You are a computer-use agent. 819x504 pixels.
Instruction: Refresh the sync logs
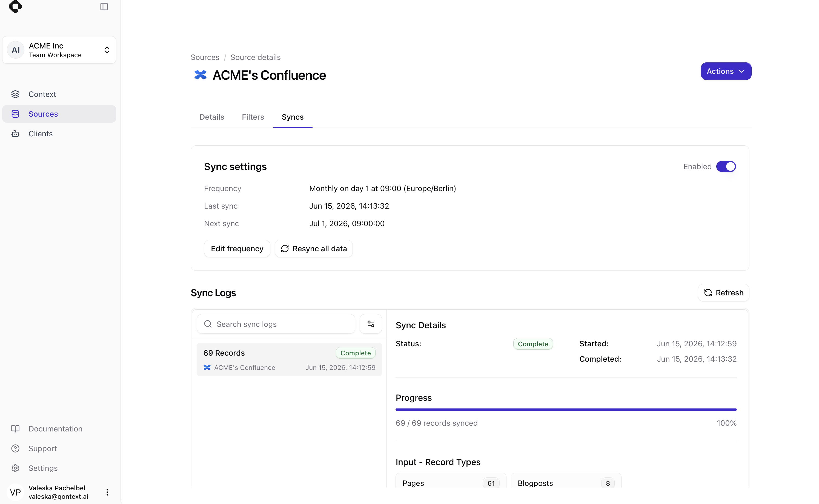click(x=723, y=293)
